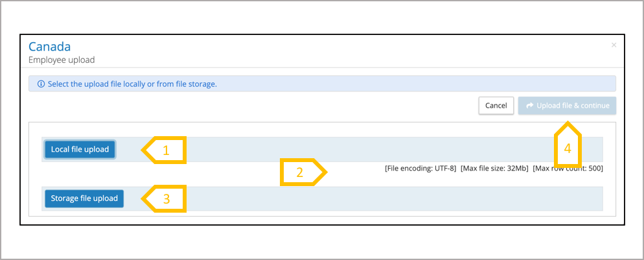Click the Employee upload subtitle
Image resolution: width=644 pixels, height=260 pixels.
pos(62,60)
